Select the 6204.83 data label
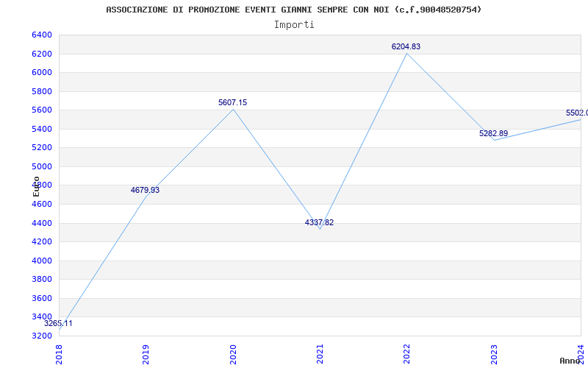This screenshot has height=368, width=588. tap(406, 46)
